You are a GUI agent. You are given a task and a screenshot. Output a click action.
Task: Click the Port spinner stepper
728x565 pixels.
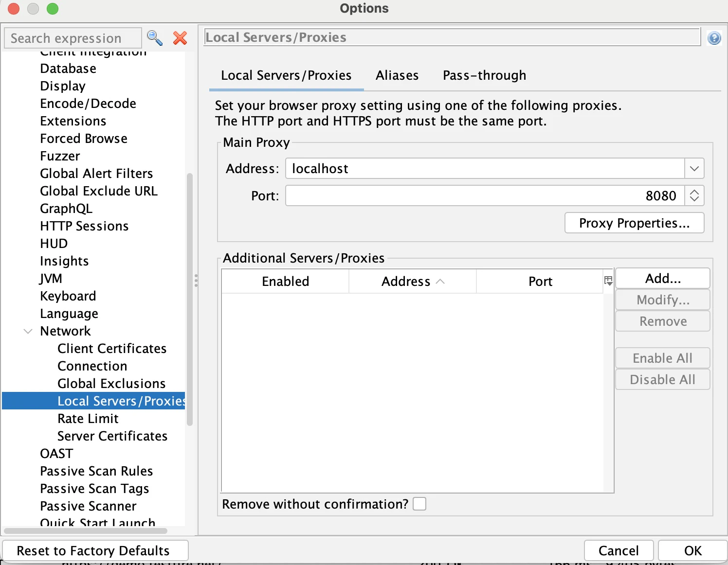694,195
